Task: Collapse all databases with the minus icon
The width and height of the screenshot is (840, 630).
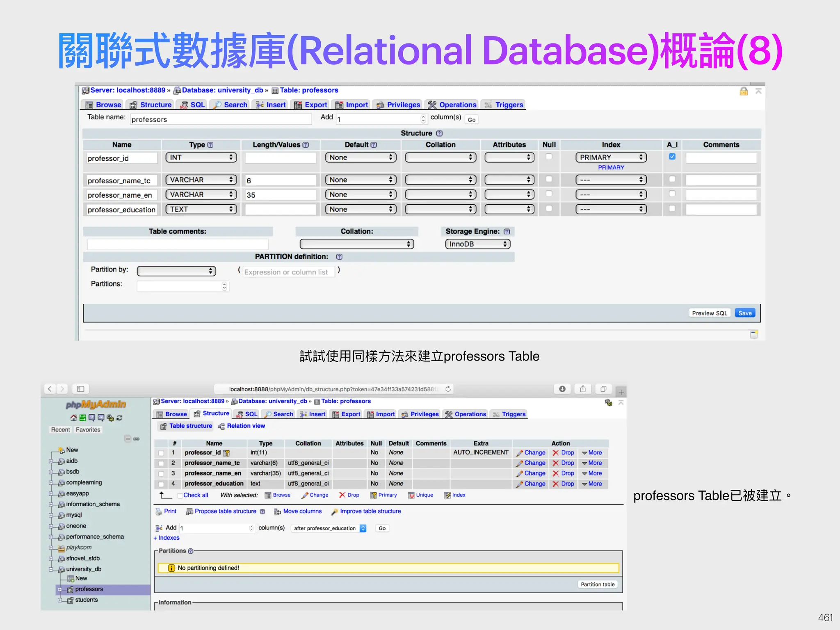Action: [x=128, y=439]
